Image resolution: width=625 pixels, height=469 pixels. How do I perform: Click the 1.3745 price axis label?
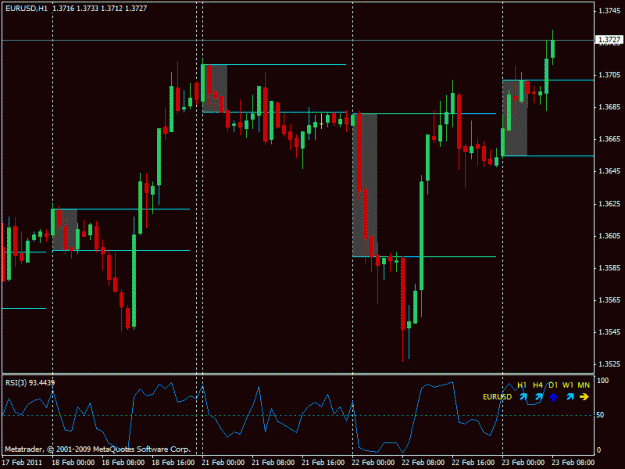point(609,11)
